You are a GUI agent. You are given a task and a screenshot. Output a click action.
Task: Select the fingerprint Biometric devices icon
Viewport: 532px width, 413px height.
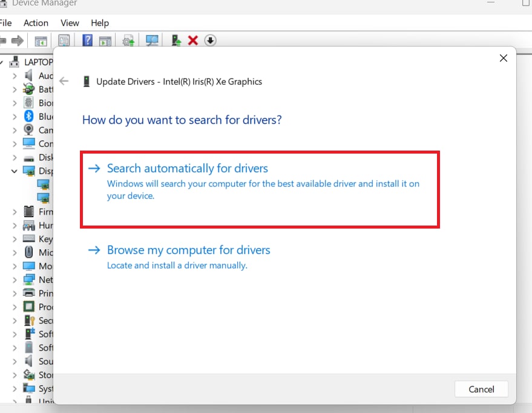point(29,103)
